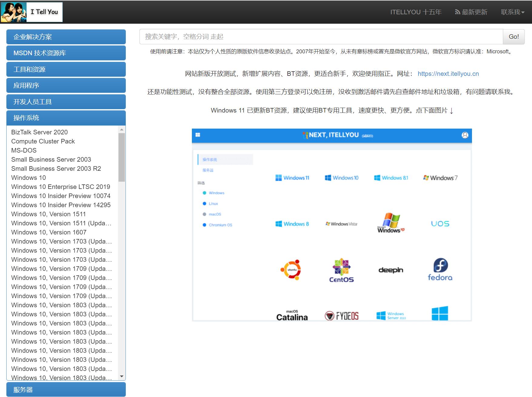Image resolution: width=532 pixels, height=397 pixels.
Task: Select the Windows filter option
Action: pyautogui.click(x=216, y=193)
